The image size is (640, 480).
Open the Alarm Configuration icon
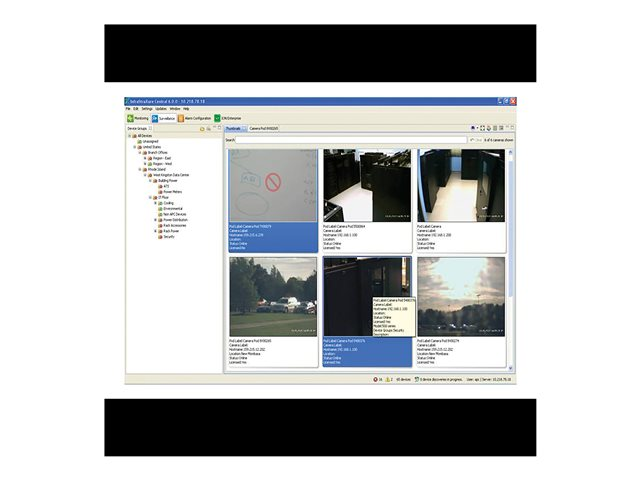coord(181,118)
